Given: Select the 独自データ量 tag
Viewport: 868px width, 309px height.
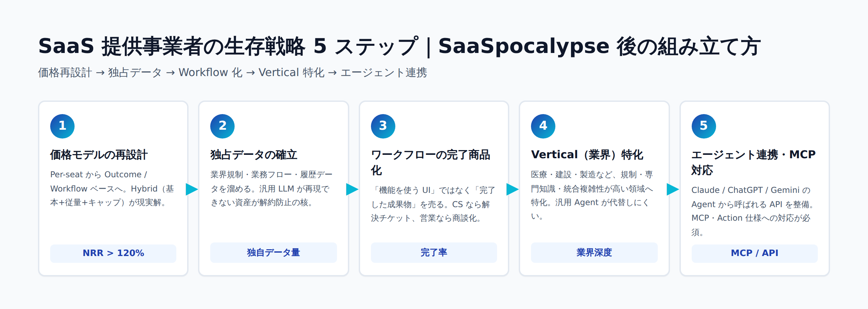Looking at the screenshot, I should (274, 253).
